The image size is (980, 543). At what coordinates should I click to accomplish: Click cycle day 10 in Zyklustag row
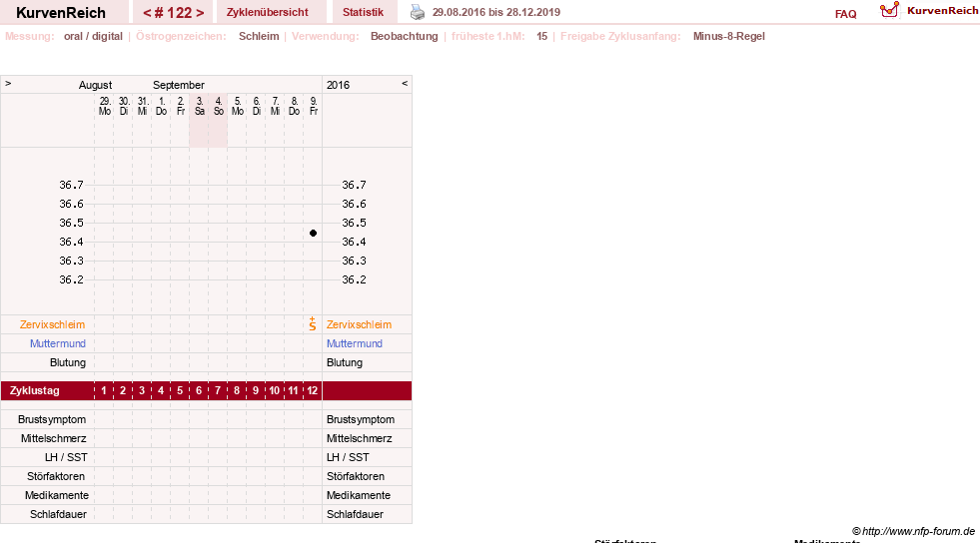click(x=275, y=390)
